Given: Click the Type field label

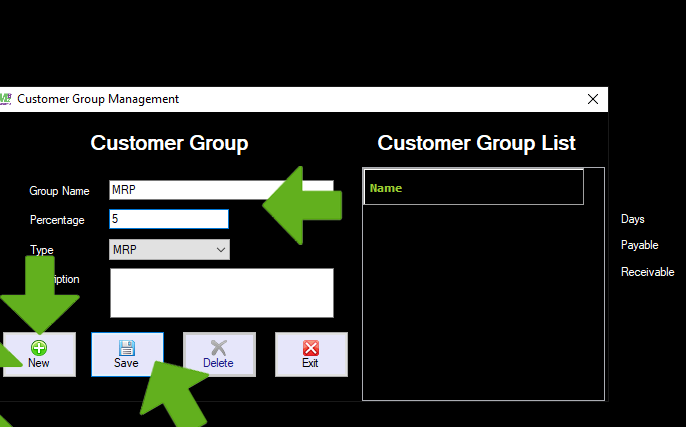Looking at the screenshot, I should pos(41,250).
